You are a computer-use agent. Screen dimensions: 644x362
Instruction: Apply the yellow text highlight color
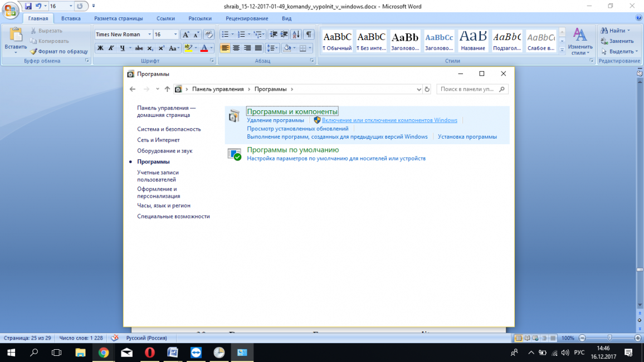(x=188, y=48)
